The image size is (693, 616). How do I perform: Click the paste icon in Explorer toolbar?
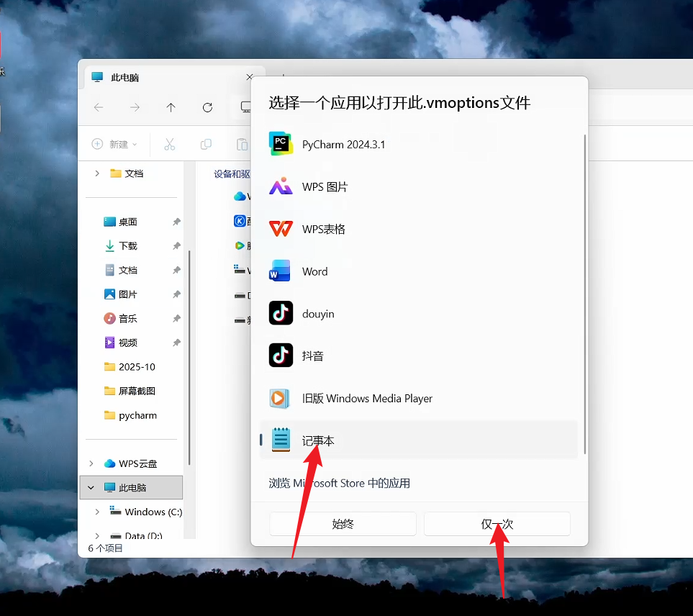click(243, 144)
